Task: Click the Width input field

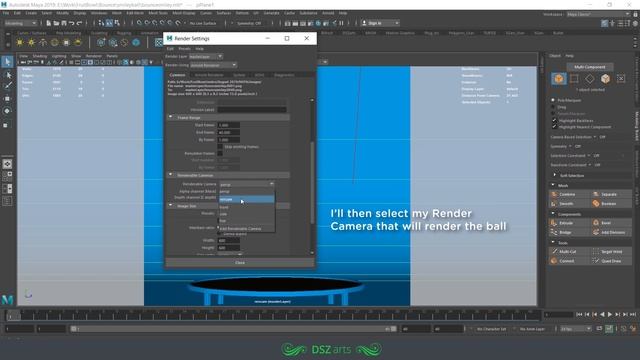Action: tap(229, 240)
